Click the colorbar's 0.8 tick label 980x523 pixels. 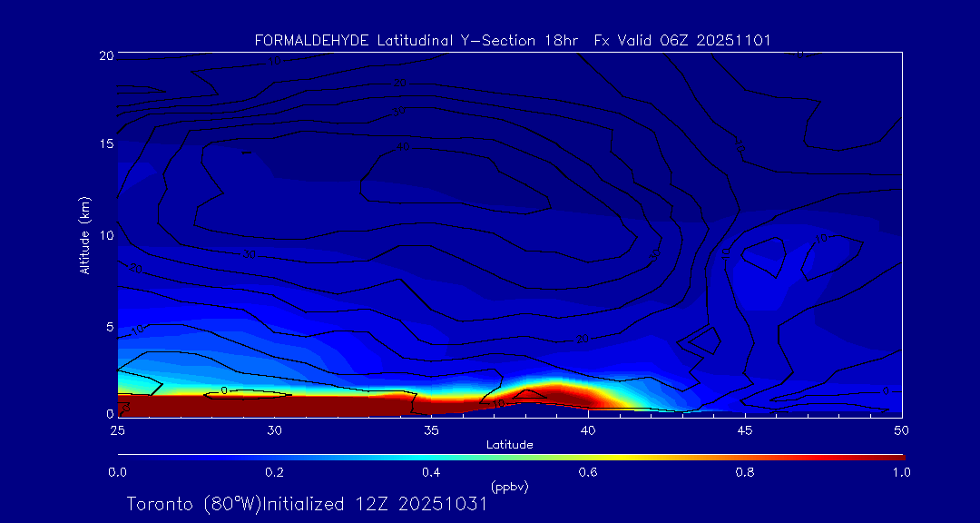click(x=745, y=472)
